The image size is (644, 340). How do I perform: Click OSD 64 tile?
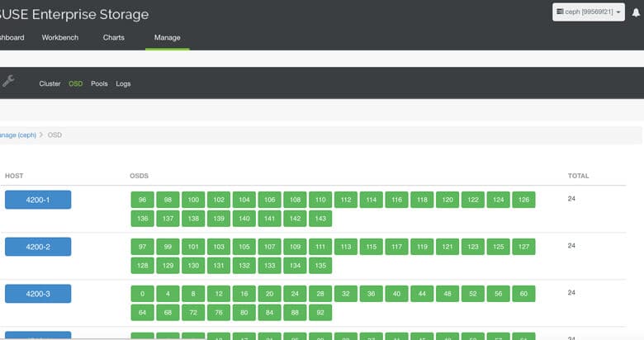[143, 313]
